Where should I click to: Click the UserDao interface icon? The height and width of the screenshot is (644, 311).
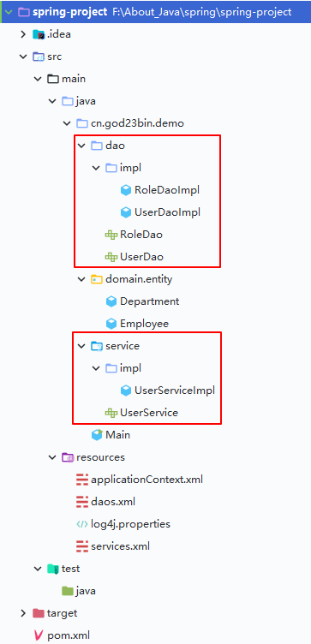tap(111, 257)
